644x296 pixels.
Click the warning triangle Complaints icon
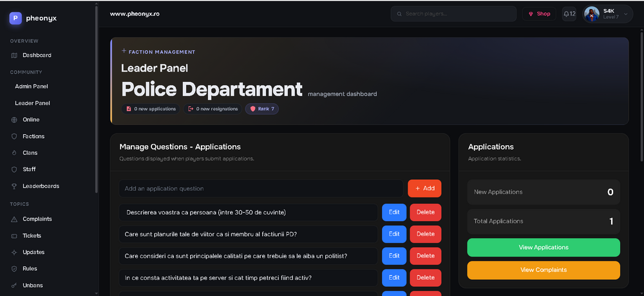pyautogui.click(x=14, y=219)
